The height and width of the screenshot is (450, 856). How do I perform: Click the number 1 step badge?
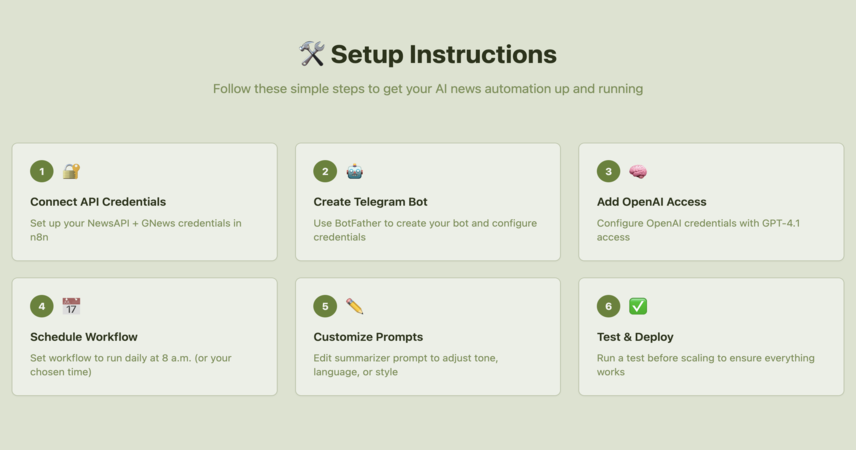point(41,171)
